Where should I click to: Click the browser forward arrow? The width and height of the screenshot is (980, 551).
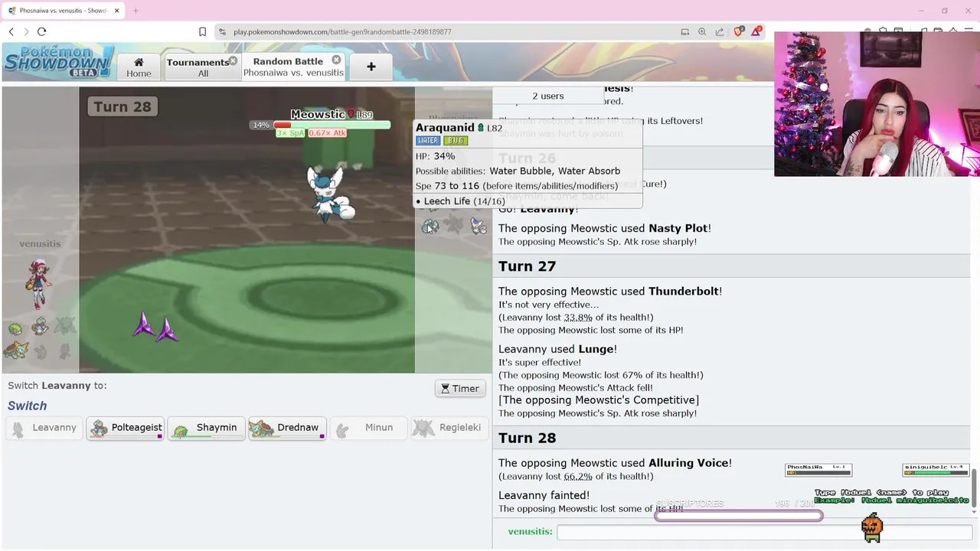26,31
